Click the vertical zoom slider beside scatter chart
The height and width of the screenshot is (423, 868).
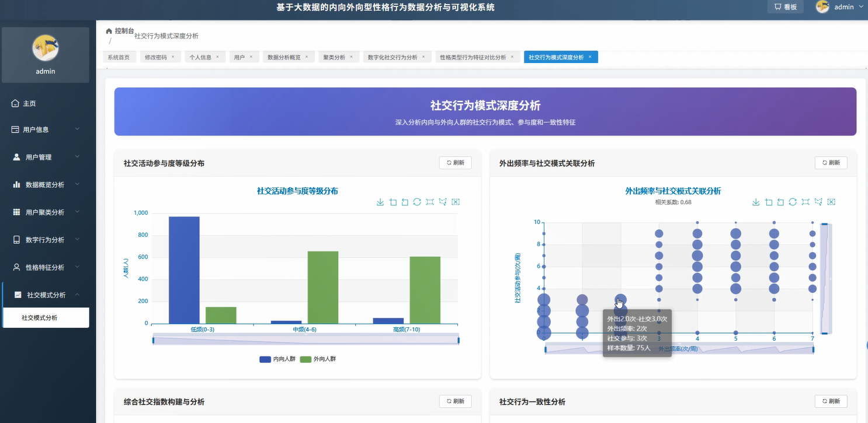click(825, 278)
